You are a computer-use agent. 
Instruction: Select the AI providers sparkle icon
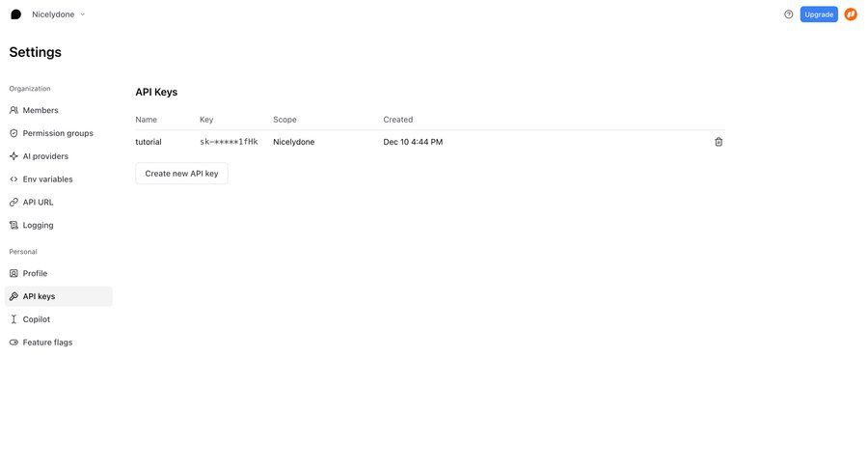(x=14, y=156)
